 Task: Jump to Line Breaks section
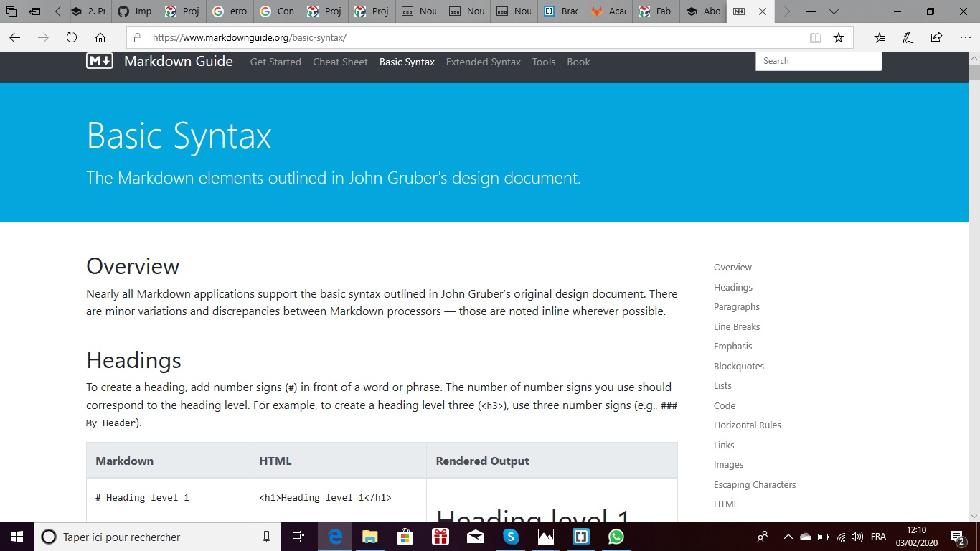pos(737,327)
